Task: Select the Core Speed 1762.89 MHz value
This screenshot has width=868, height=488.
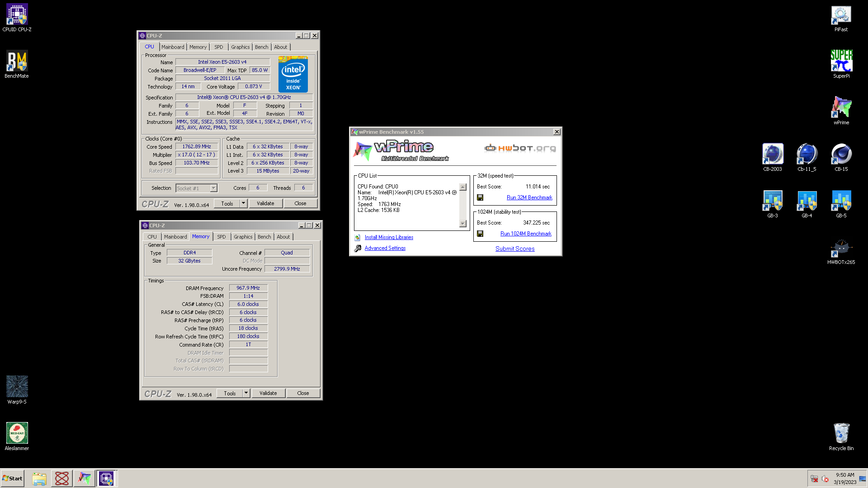Action: (x=197, y=146)
